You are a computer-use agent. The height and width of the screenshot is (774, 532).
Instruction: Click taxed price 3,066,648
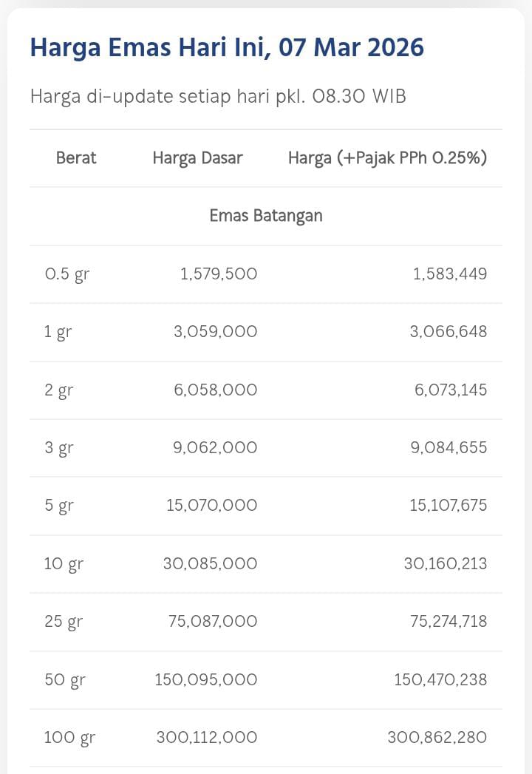(449, 332)
